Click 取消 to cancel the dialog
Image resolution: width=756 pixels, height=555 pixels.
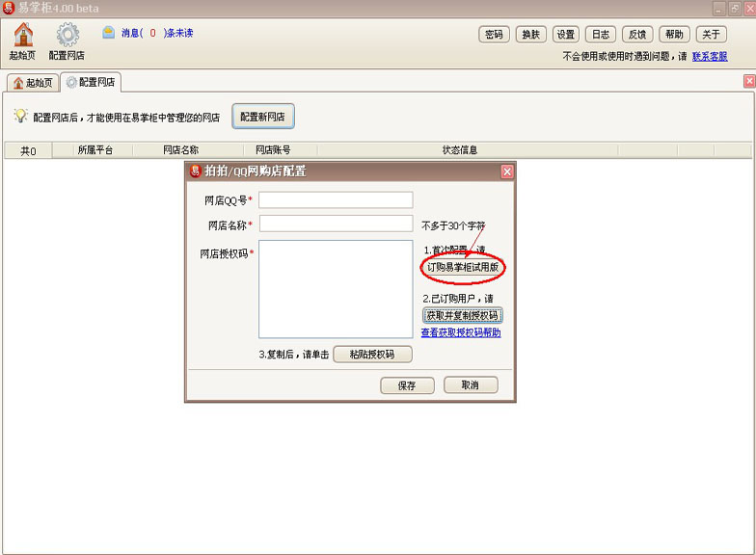[471, 385]
